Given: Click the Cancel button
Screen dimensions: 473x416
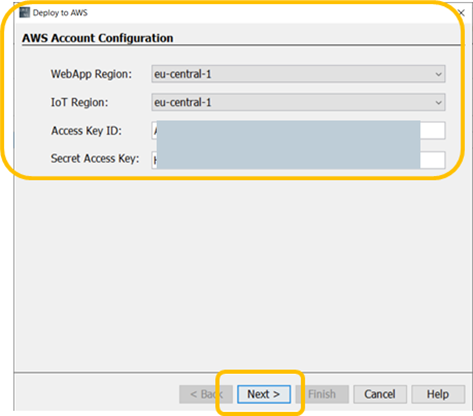Looking at the screenshot, I should click(380, 394).
